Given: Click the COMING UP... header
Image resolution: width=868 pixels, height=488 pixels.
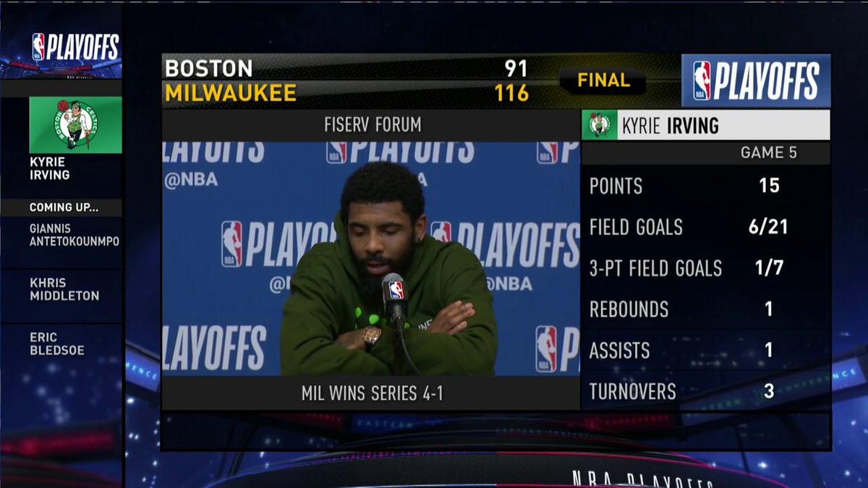Looking at the screenshot, I should [64, 207].
